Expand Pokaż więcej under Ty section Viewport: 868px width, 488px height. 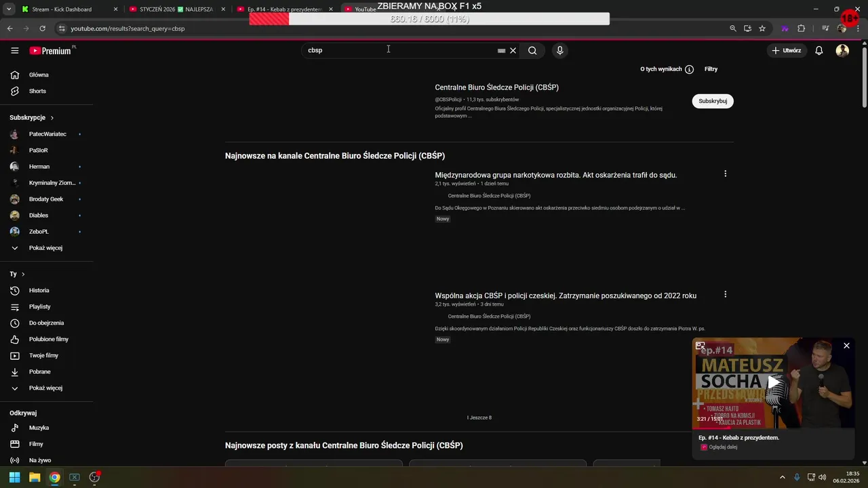[x=45, y=388]
